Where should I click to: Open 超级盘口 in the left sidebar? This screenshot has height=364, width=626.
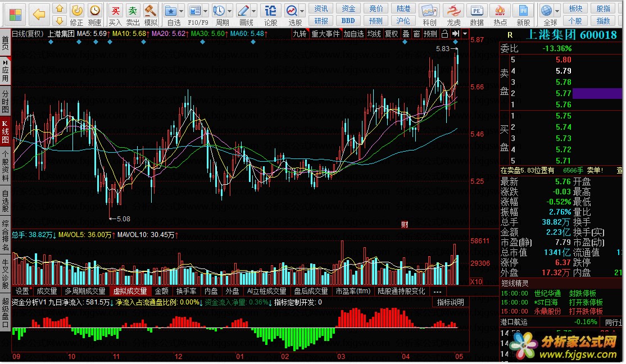[5, 312]
